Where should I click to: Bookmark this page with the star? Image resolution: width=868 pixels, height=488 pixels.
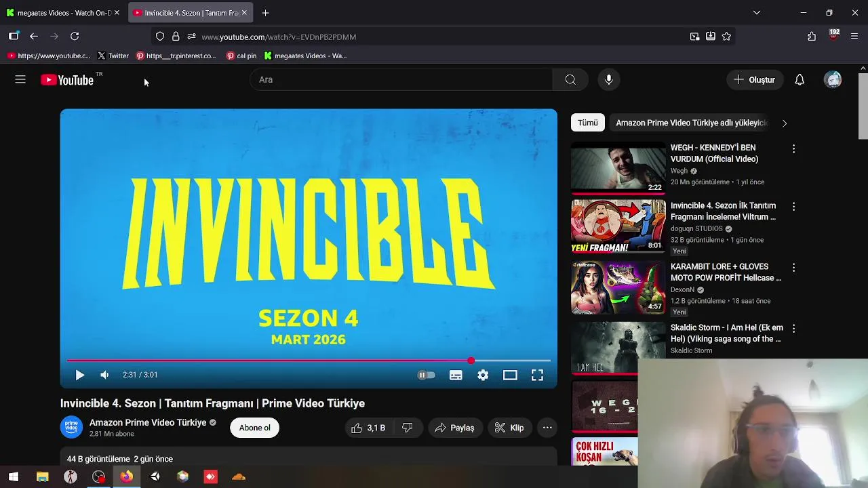(726, 37)
